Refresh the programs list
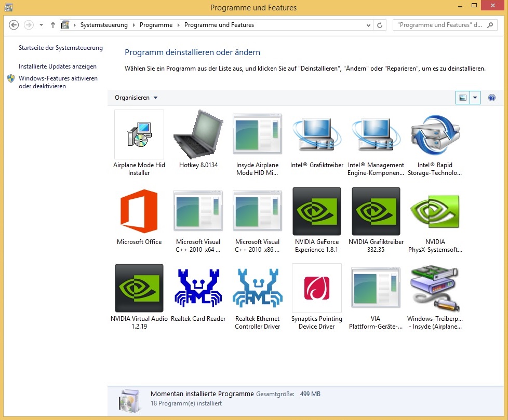This screenshot has height=420, width=508. [380, 25]
